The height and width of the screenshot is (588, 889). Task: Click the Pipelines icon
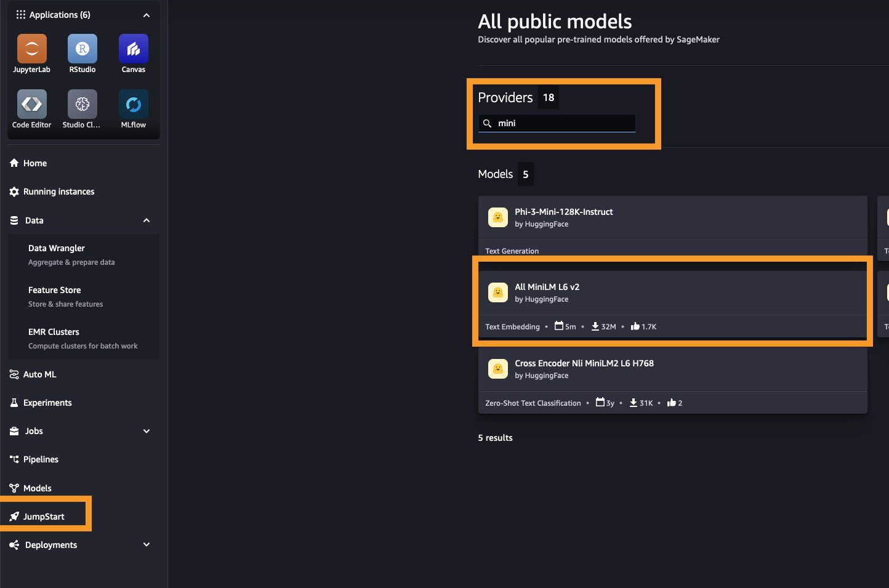(14, 459)
